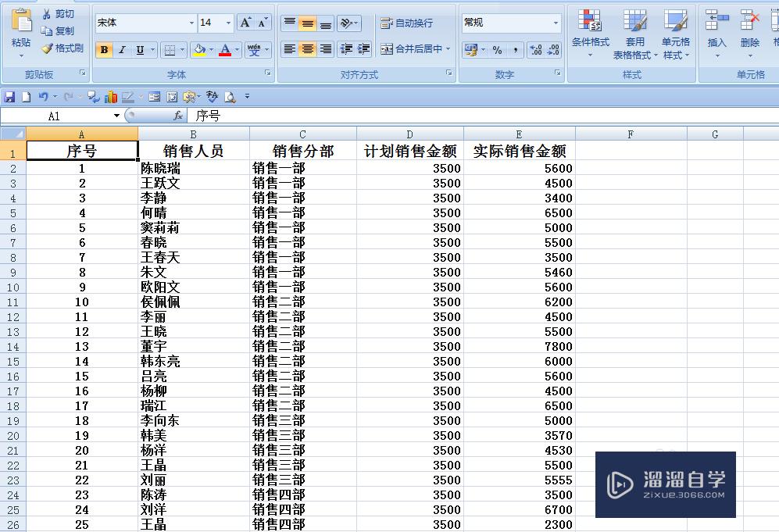Click the phonetic guide (wén) button

tap(254, 50)
